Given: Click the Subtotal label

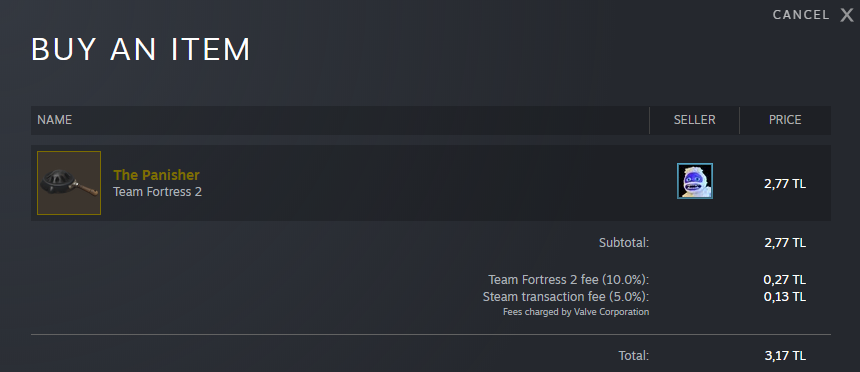Looking at the screenshot, I should tap(624, 243).
